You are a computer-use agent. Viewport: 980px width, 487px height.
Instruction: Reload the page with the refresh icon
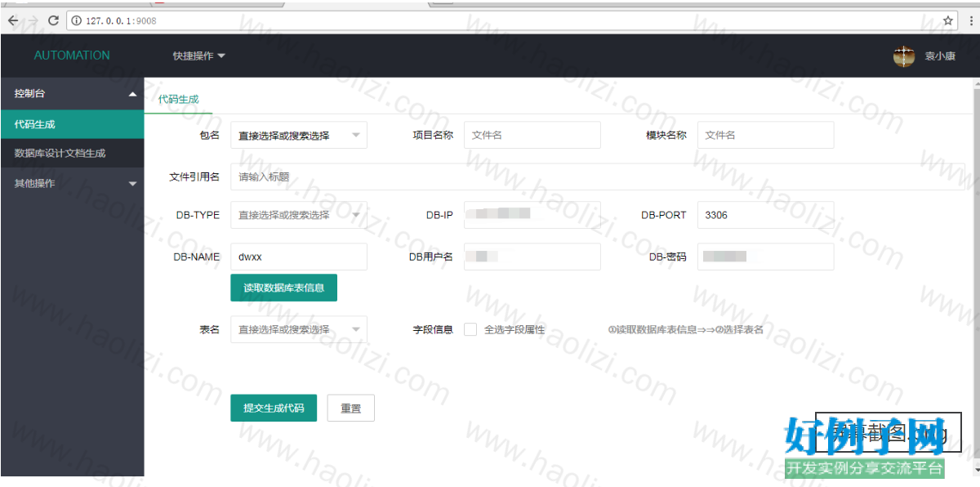tap(54, 20)
